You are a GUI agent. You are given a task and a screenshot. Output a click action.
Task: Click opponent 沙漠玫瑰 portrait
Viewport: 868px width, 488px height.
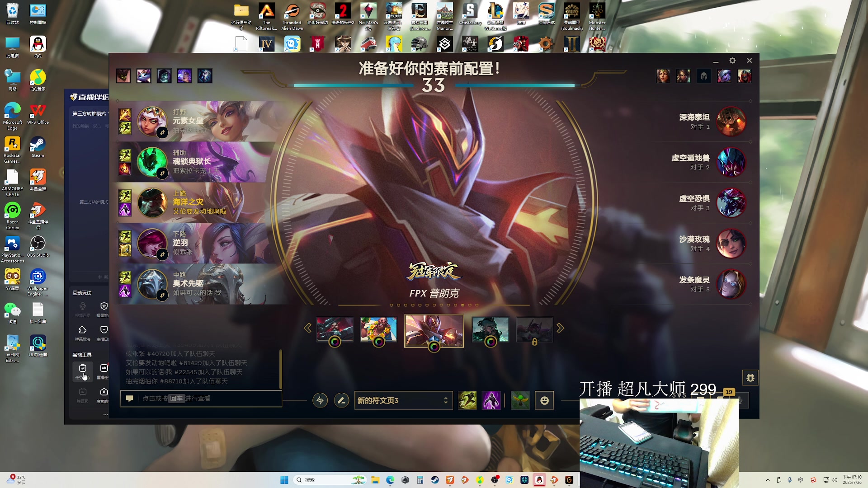coord(731,244)
